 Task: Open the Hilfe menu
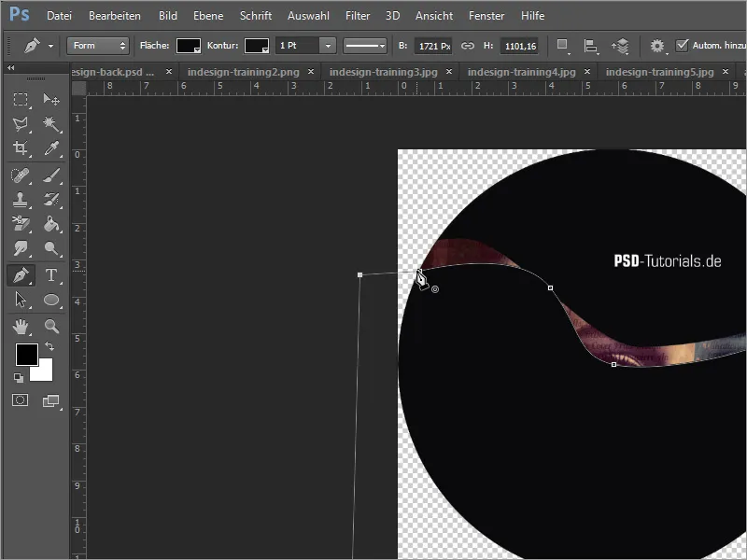click(x=532, y=16)
